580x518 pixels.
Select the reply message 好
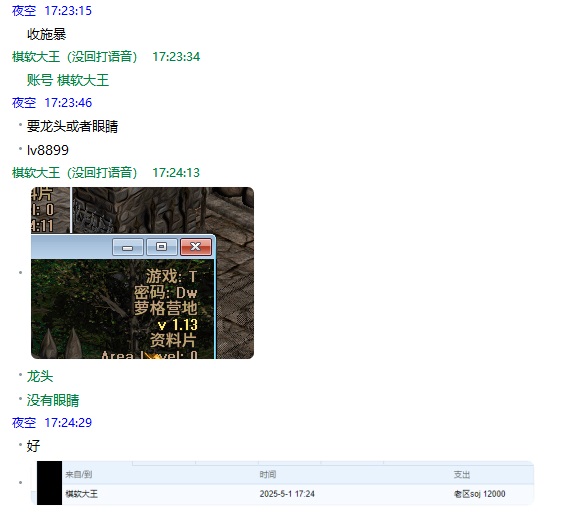click(33, 446)
